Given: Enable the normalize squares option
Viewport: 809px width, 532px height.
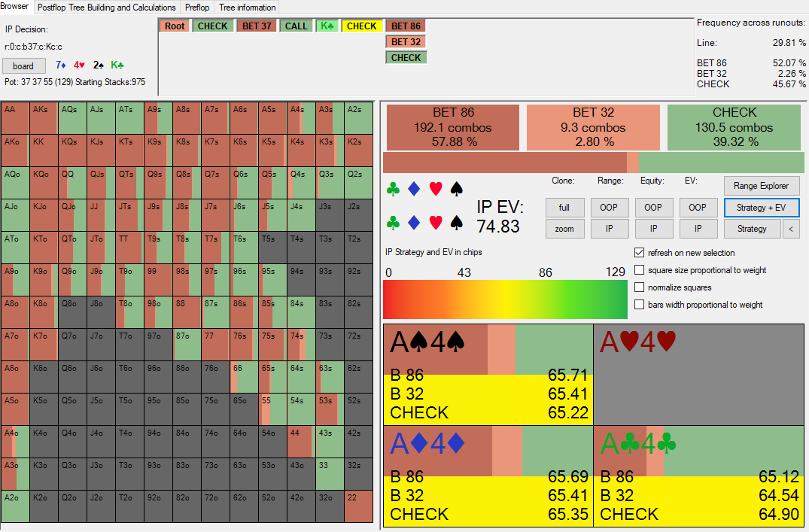Looking at the screenshot, I should [x=640, y=287].
